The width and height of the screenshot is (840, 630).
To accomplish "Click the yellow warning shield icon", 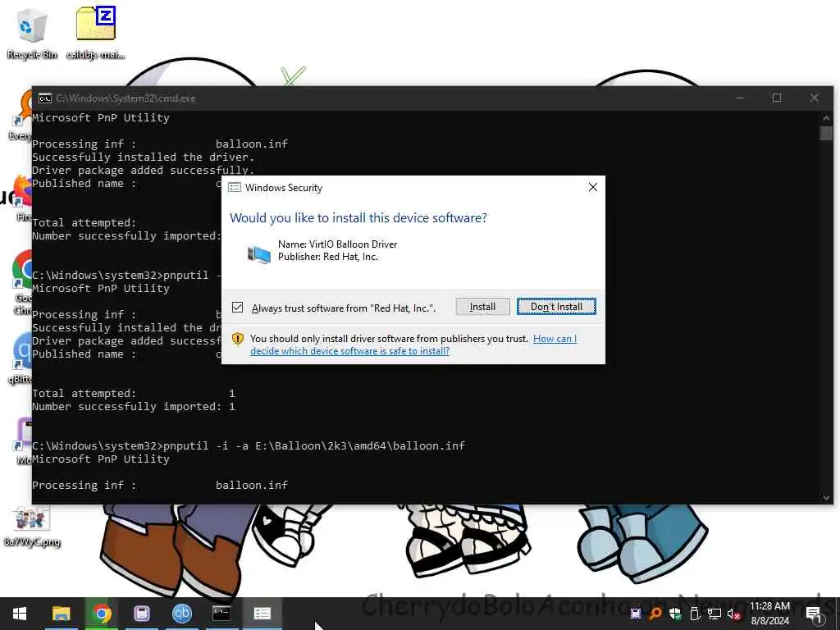I will [x=238, y=339].
